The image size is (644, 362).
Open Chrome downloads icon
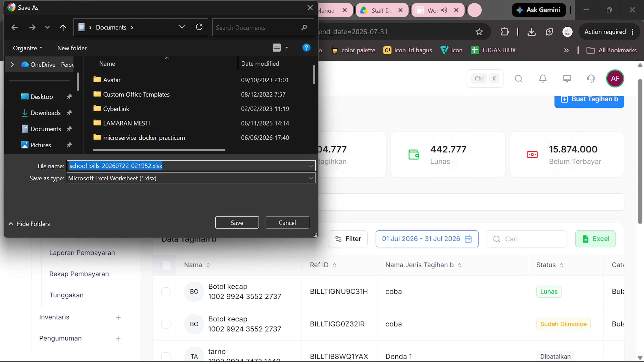click(531, 32)
